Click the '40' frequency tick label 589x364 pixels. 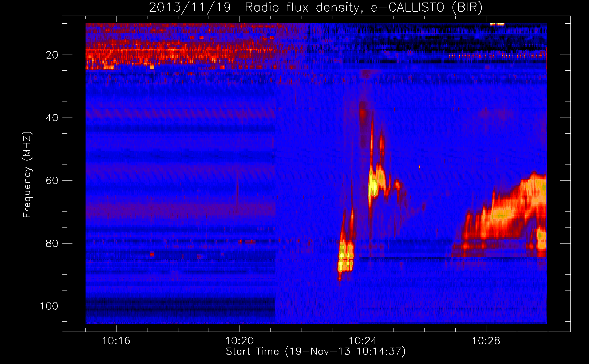coord(52,118)
